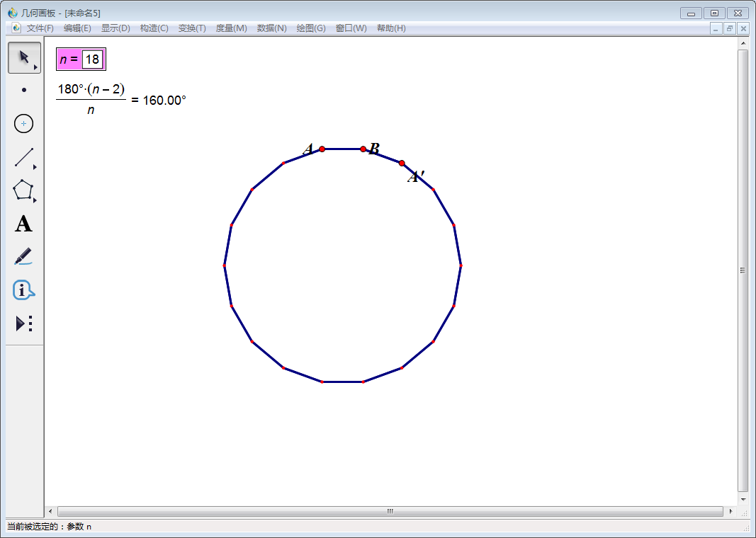Click the pink n = parameter label
The image size is (756, 538).
point(69,59)
